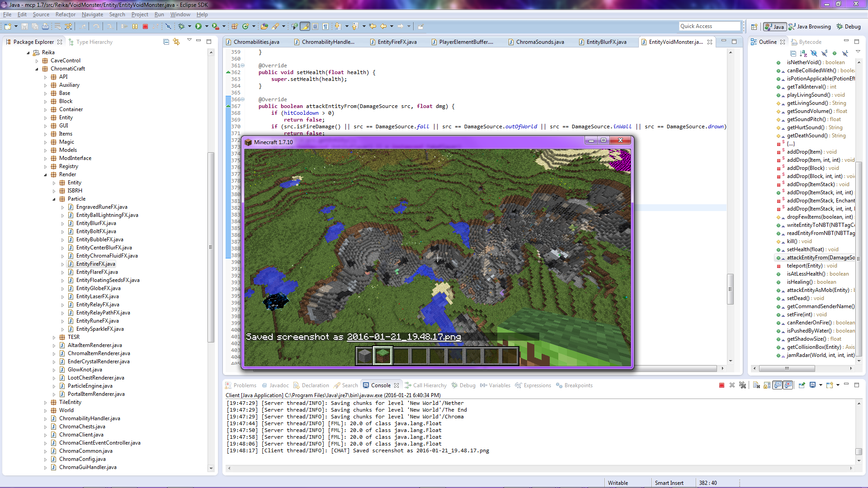Toggle Show Whitespace Characters
This screenshot has height=488, width=868.
tap(325, 26)
